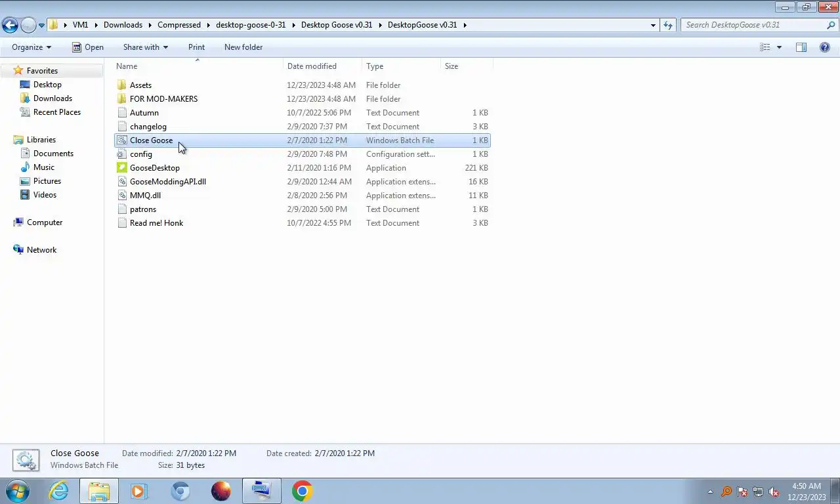Image resolution: width=840 pixels, height=504 pixels.
Task: Refresh the folder view
Action: click(x=668, y=25)
